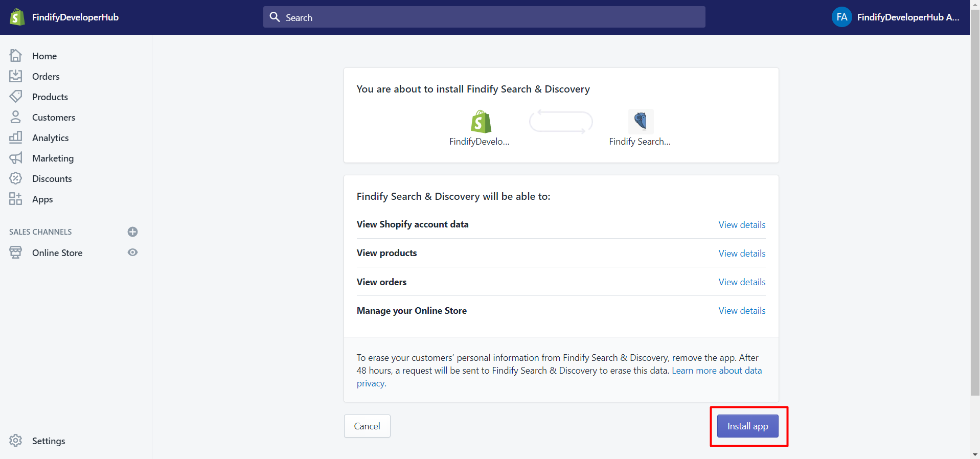
Task: Click the scrollbar up arrow
Action: [x=975, y=4]
